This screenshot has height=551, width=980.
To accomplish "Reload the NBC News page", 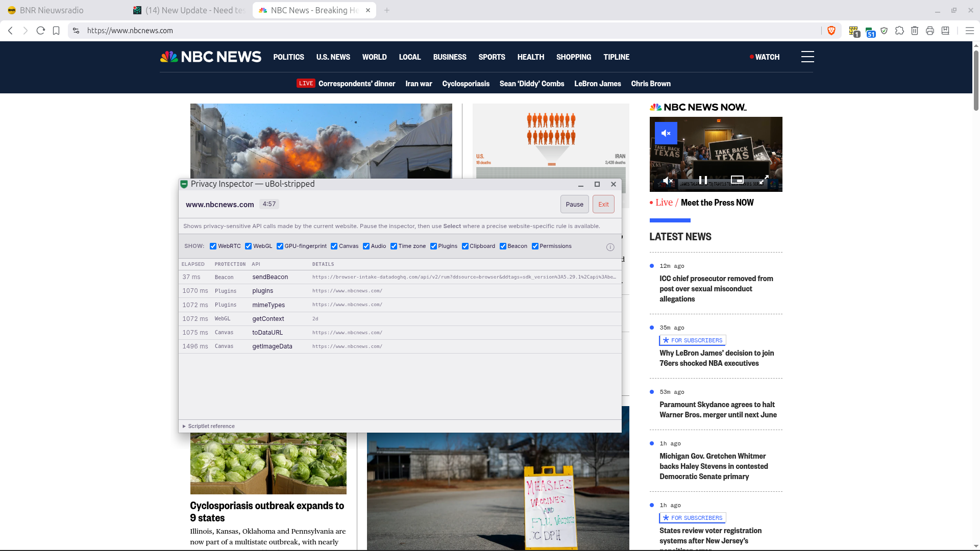I will point(41,31).
